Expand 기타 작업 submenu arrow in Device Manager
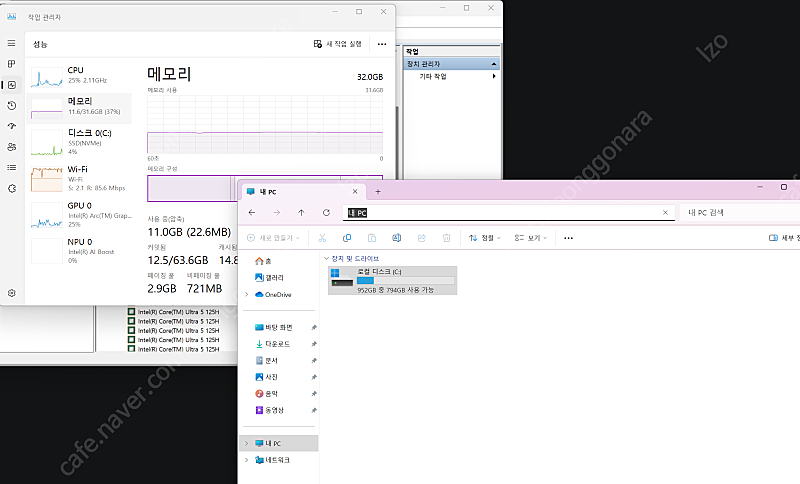Image resolution: width=800 pixels, height=484 pixels. pyautogui.click(x=493, y=77)
